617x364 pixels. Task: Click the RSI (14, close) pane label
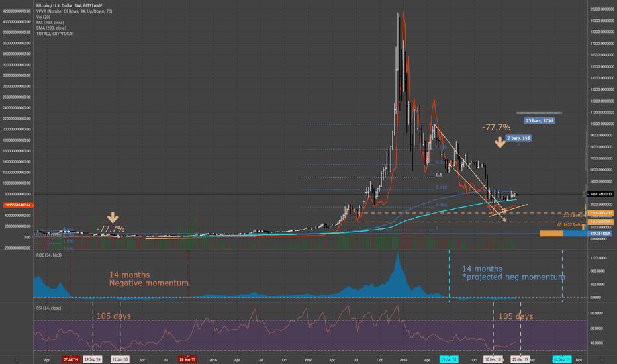pos(49,308)
